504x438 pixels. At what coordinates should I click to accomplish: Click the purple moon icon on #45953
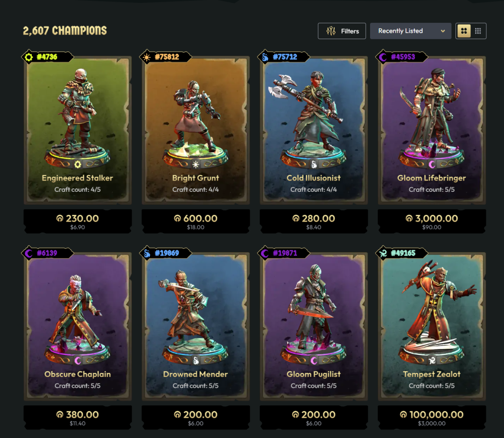tap(383, 57)
